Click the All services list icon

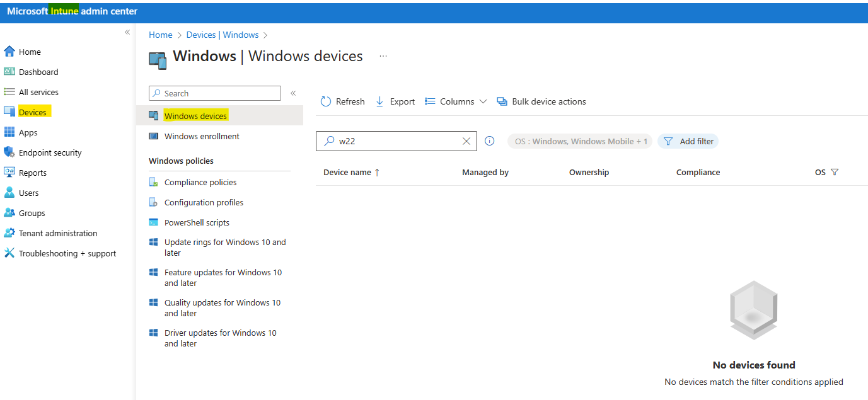click(x=9, y=92)
